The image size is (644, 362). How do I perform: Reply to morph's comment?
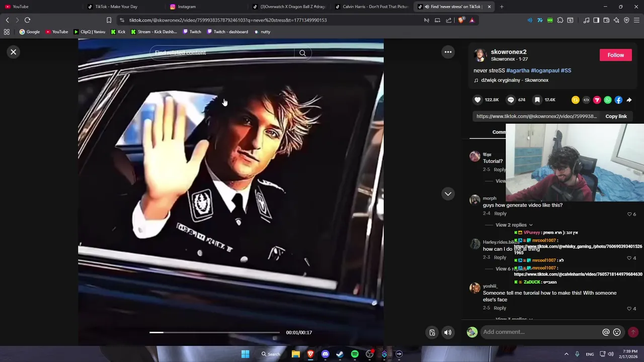tap(500, 213)
